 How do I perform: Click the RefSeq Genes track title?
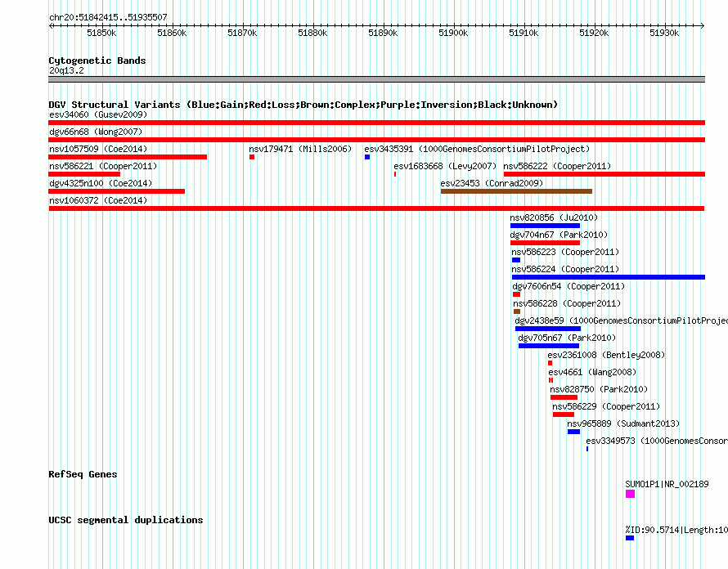click(x=83, y=474)
